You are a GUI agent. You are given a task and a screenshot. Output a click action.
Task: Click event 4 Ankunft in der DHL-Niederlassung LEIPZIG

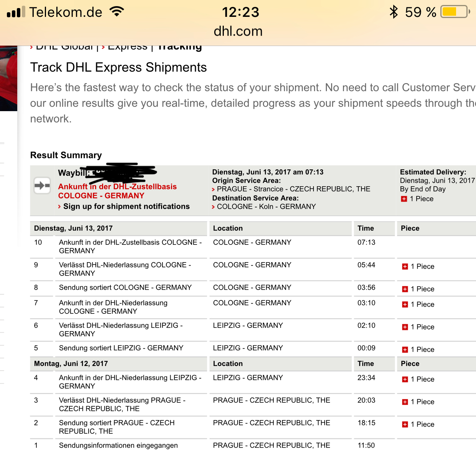(130, 382)
